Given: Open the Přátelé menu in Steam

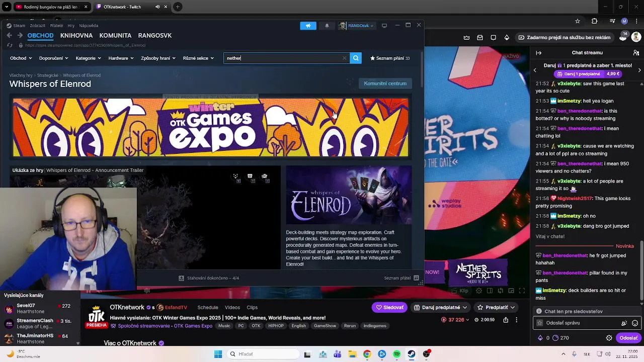Looking at the screenshot, I should click(56, 26).
